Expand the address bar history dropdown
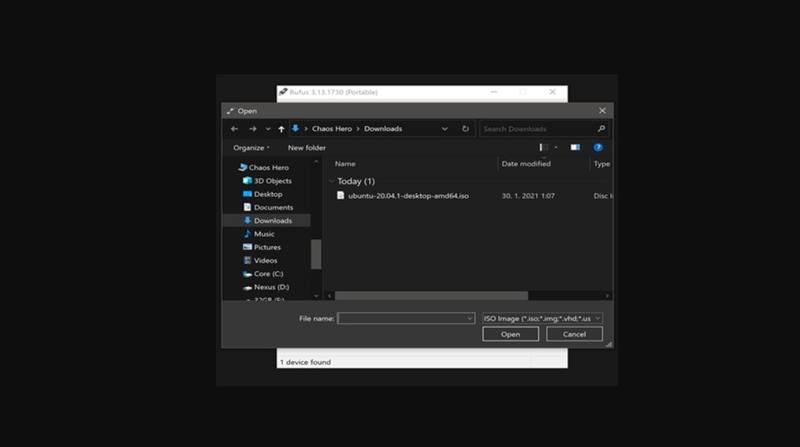Image resolution: width=800 pixels, height=447 pixels. click(444, 129)
